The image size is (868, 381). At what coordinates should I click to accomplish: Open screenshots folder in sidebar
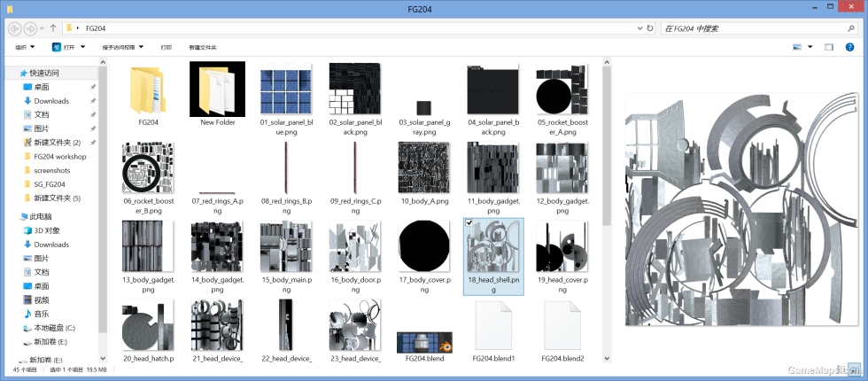tap(51, 170)
